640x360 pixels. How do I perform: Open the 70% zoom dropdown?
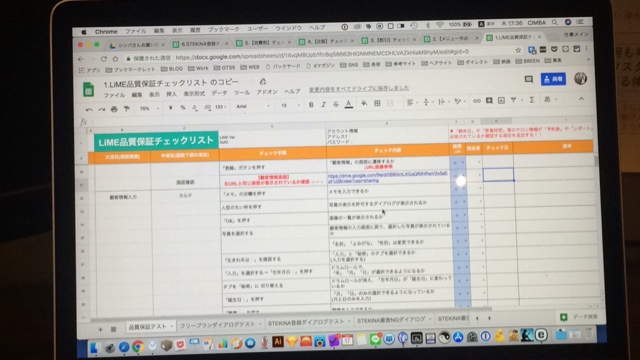tap(149, 109)
